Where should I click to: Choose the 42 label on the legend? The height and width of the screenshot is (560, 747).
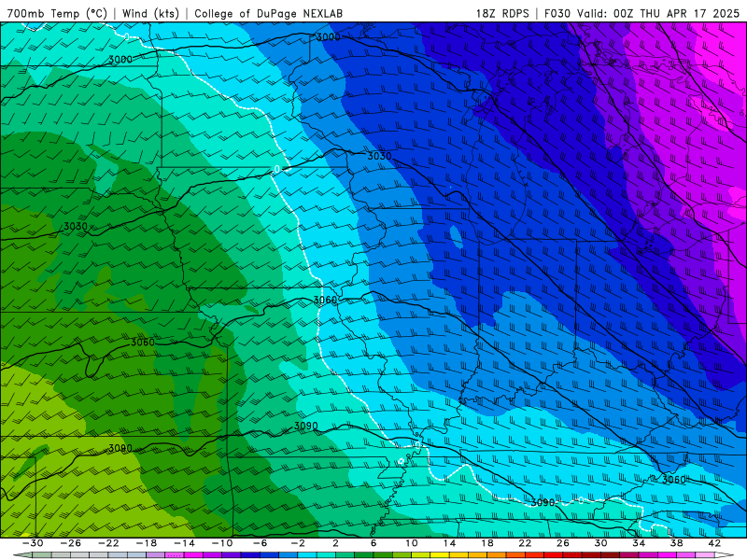coord(714,543)
